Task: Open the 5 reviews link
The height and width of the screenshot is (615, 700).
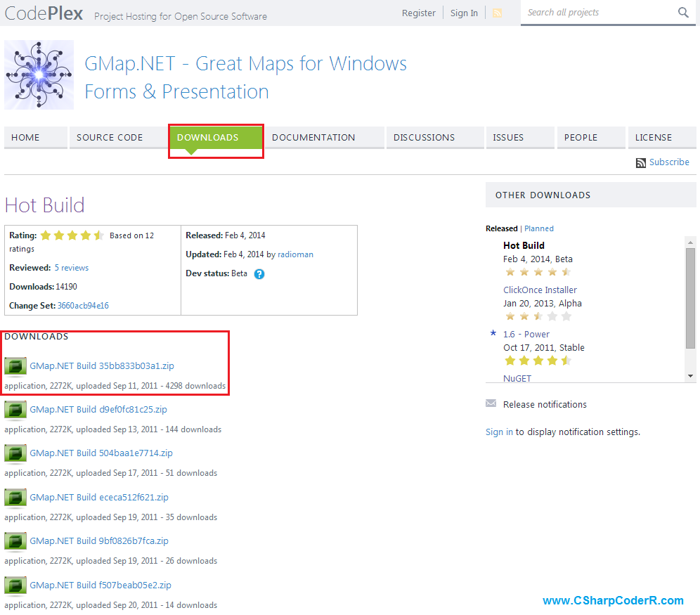Action: pyautogui.click(x=72, y=268)
